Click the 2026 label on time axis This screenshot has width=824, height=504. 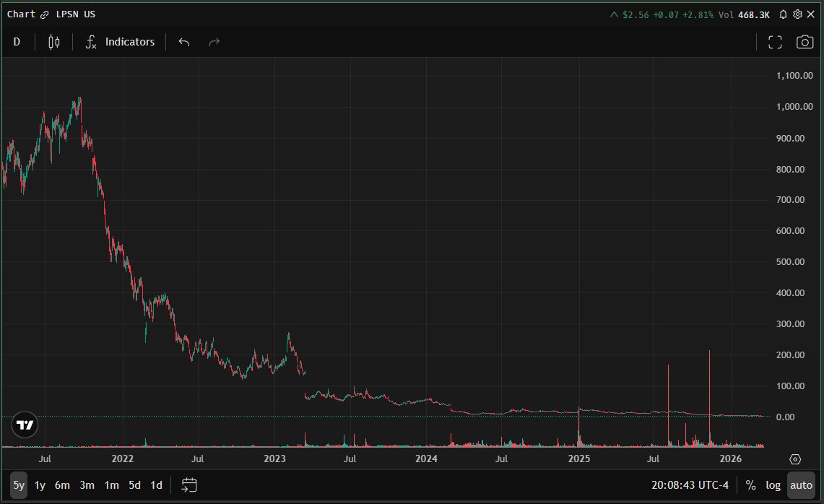(x=730, y=459)
